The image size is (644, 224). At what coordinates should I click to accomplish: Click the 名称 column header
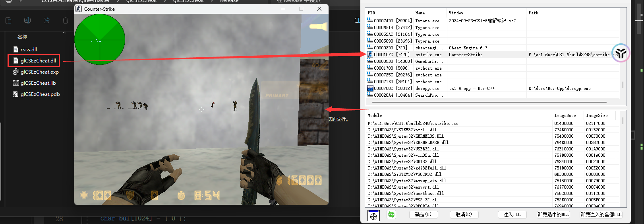point(22,37)
